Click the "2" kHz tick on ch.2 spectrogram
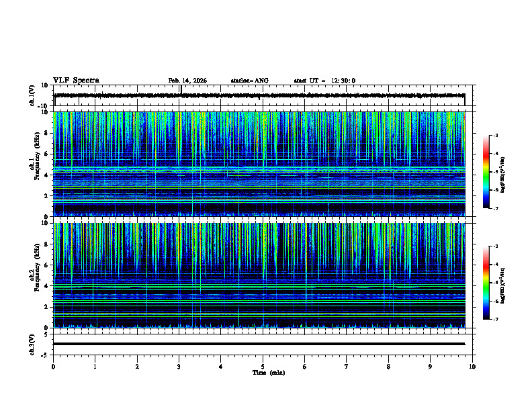 click(x=47, y=307)
